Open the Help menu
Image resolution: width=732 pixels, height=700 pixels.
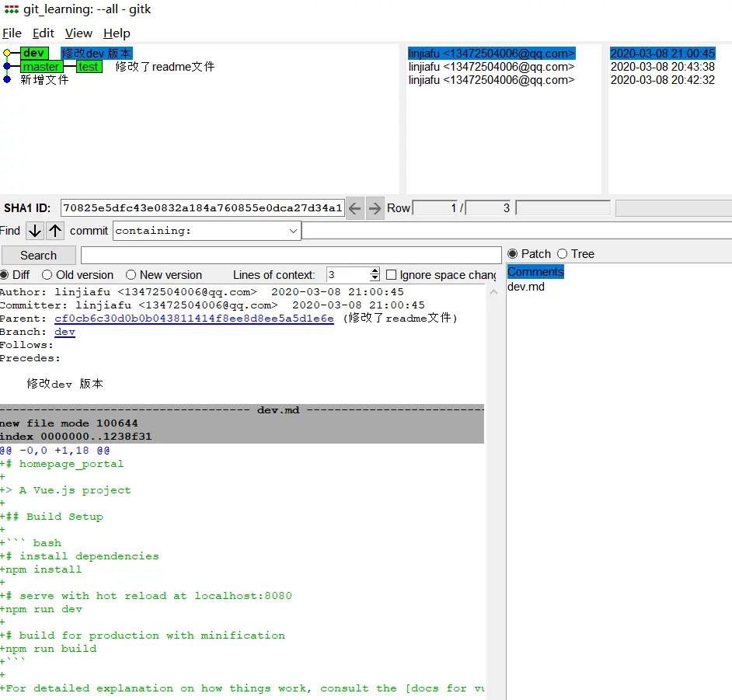tap(117, 33)
